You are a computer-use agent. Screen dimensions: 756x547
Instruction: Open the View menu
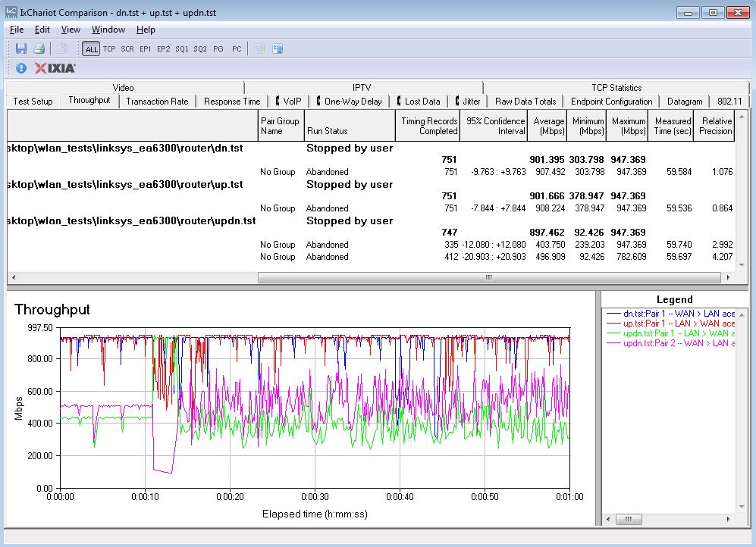pos(71,30)
